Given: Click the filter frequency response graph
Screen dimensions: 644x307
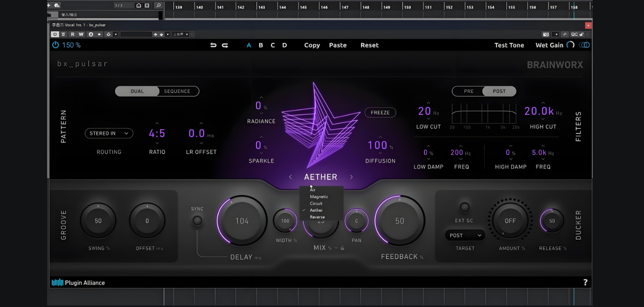Looking at the screenshot, I should coord(484,114).
